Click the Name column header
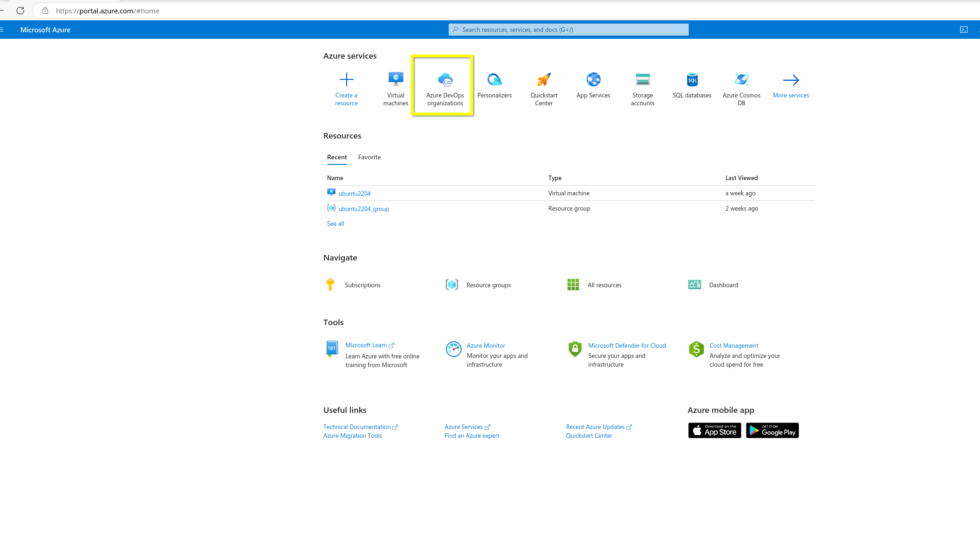Screen dimensions: 980x544 point(335,178)
